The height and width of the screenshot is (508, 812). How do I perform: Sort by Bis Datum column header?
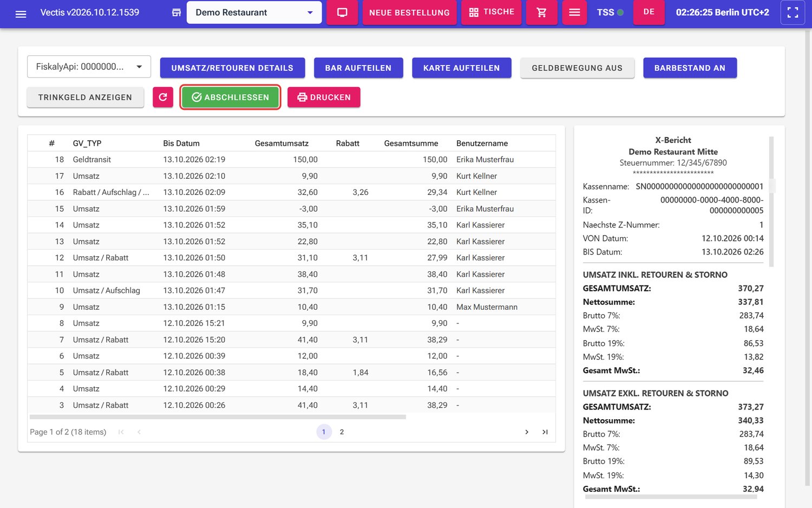181,144
